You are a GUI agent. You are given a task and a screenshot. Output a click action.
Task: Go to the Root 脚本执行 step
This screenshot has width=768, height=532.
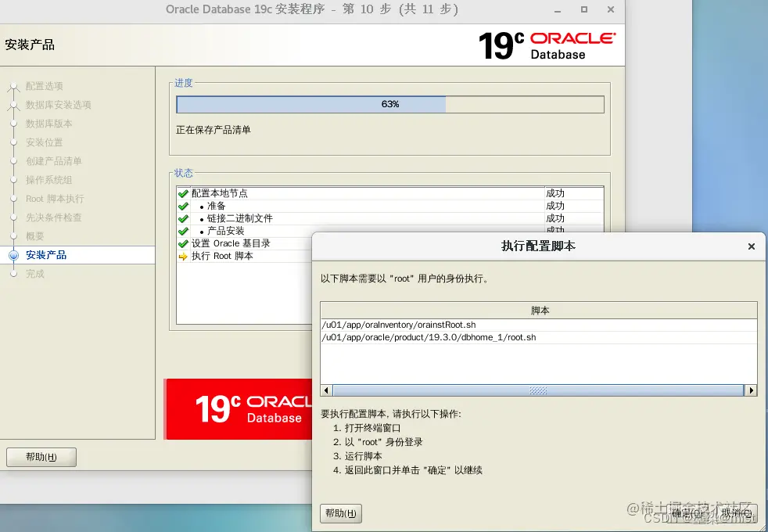55,199
